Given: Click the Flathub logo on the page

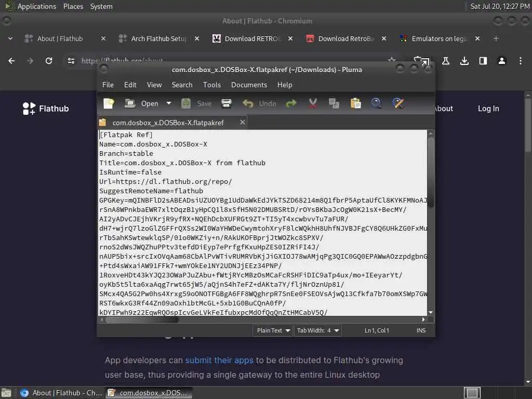Looking at the screenshot, I should (x=46, y=109).
